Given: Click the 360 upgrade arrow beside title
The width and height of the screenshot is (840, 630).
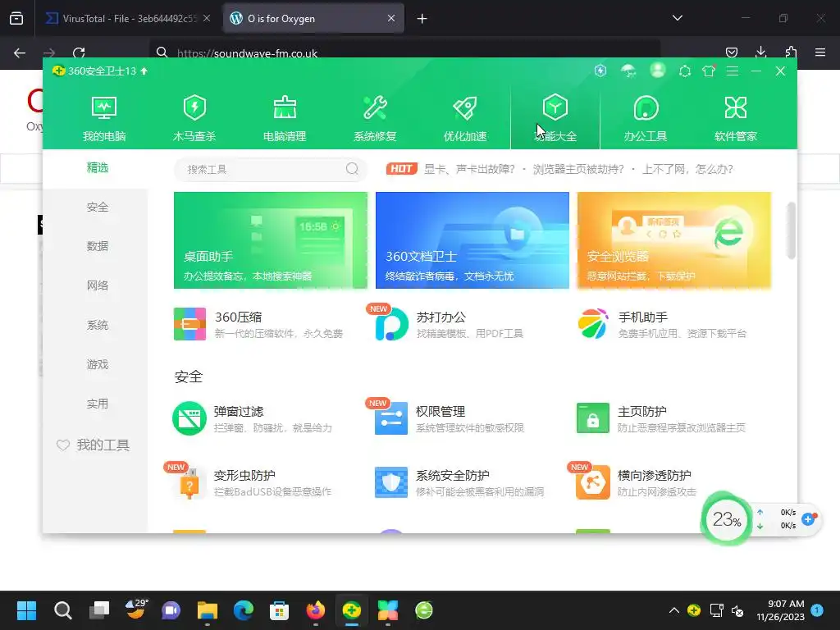Looking at the screenshot, I should pos(144,71).
